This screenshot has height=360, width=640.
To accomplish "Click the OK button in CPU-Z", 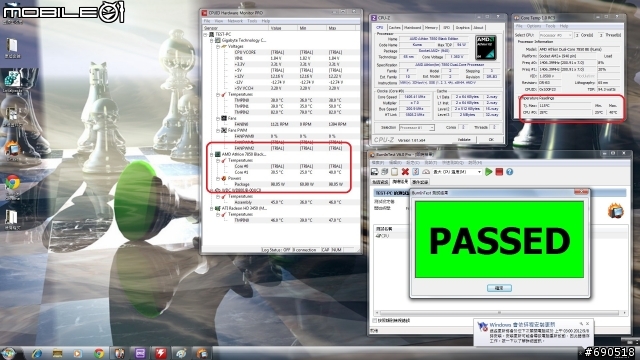I will coord(491,140).
